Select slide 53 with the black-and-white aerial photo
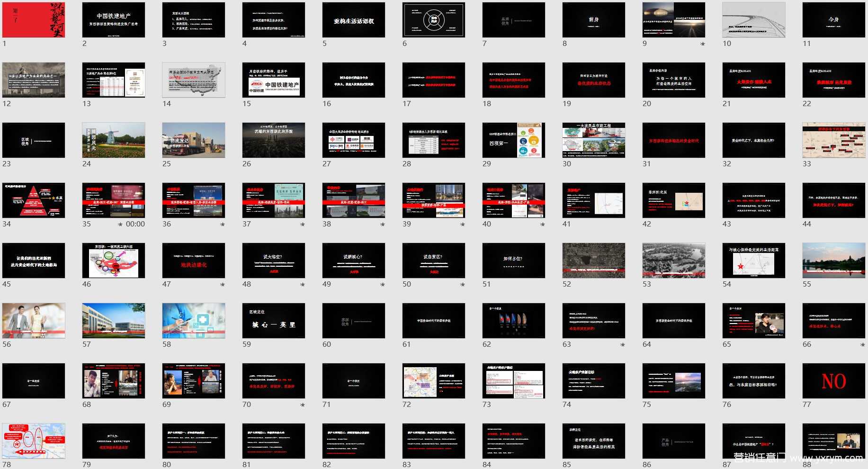The width and height of the screenshot is (868, 469). point(674,261)
